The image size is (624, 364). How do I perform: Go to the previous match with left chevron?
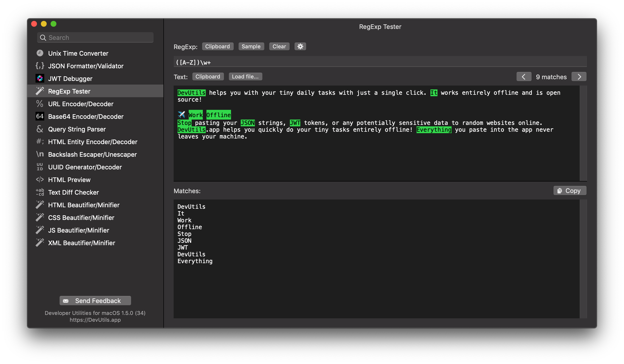524,77
